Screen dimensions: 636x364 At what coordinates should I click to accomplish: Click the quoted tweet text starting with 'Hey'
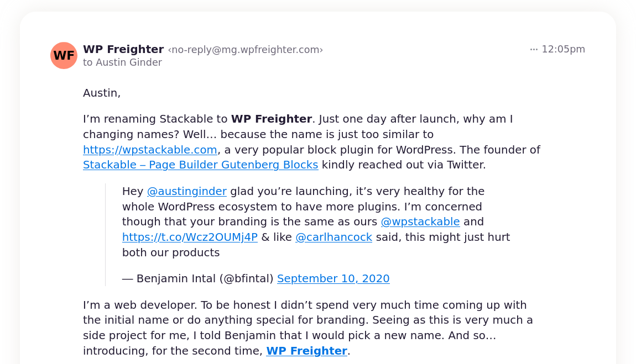(316, 222)
